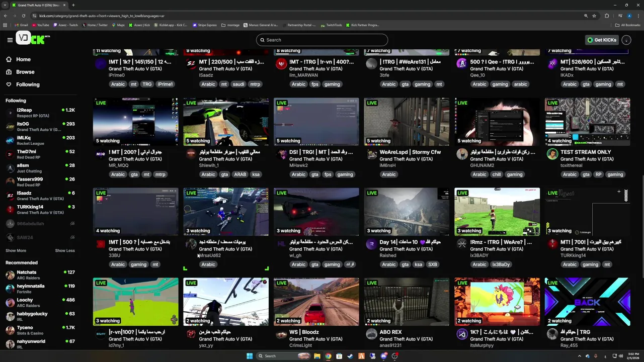Open iMLKq Rocket League channel
The height and width of the screenshot is (362, 644).
(x=40, y=140)
